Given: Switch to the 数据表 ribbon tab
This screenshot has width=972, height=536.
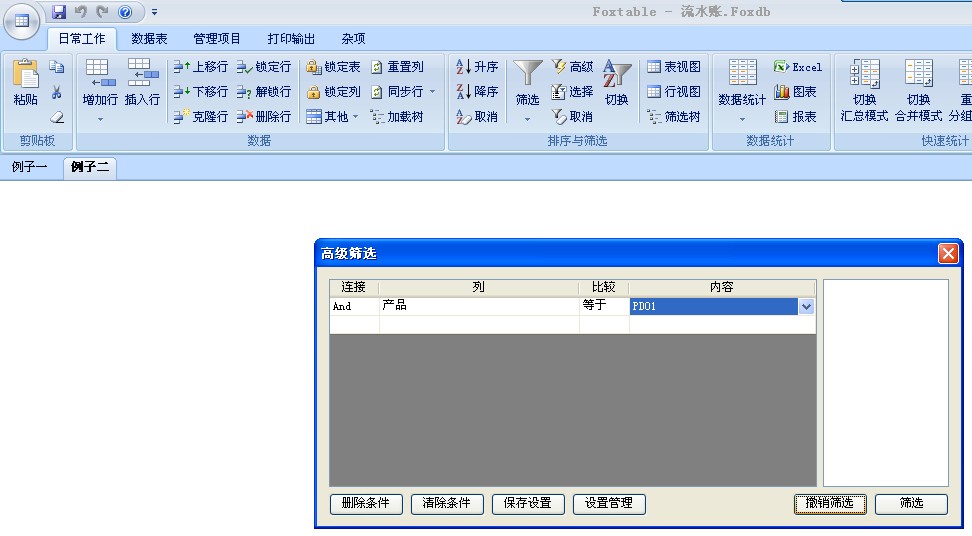Looking at the screenshot, I should [x=149, y=39].
